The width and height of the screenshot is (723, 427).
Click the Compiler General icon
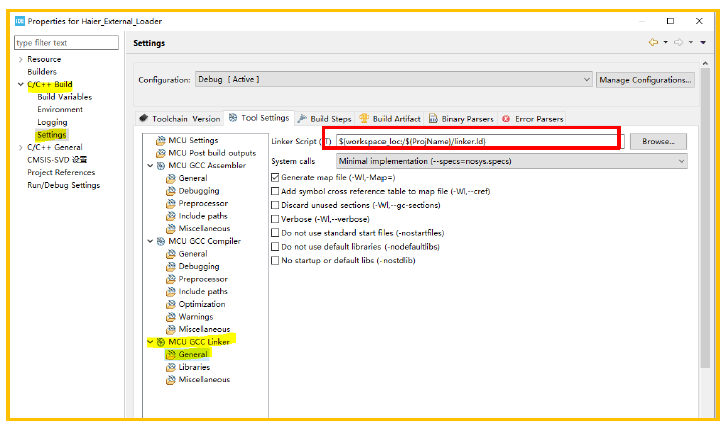click(x=171, y=254)
